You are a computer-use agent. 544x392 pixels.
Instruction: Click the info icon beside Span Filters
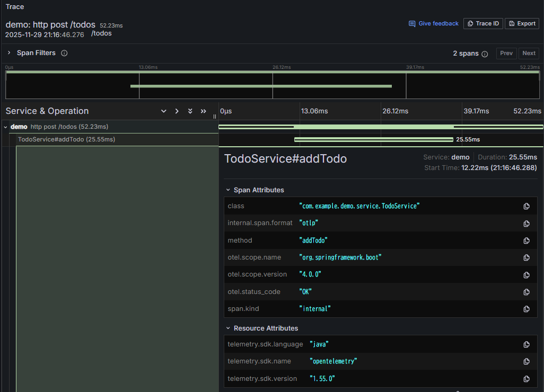tap(64, 53)
